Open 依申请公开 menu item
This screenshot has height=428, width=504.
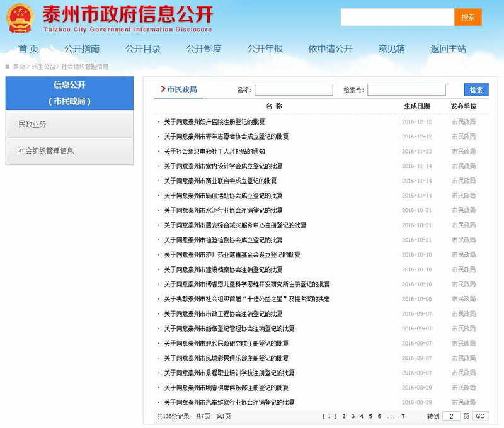tap(331, 48)
